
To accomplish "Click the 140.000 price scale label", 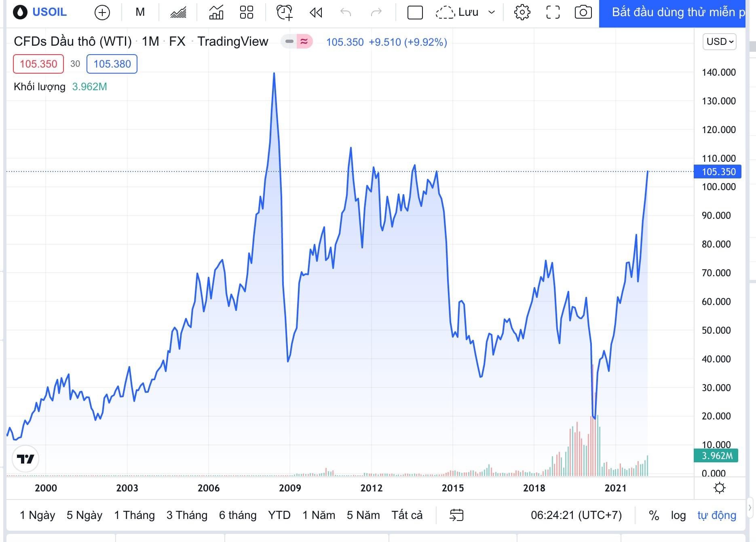I will (719, 72).
